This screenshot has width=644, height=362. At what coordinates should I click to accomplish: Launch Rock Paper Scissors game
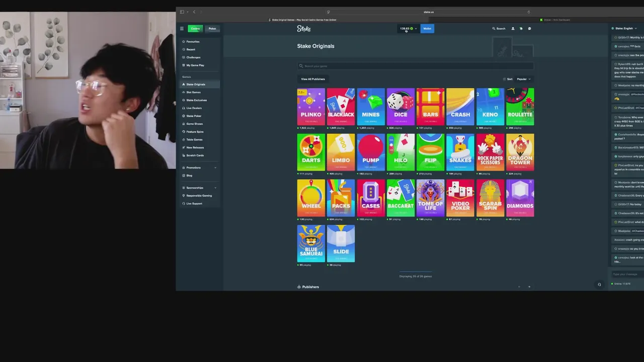coord(490,152)
